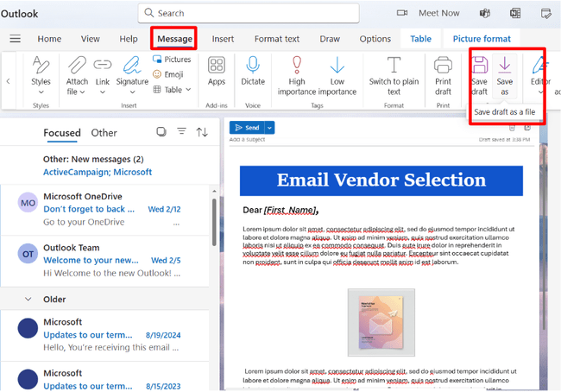The height and width of the screenshot is (392, 561).
Task: Insert Pictures from the ribbon
Action: point(172,60)
